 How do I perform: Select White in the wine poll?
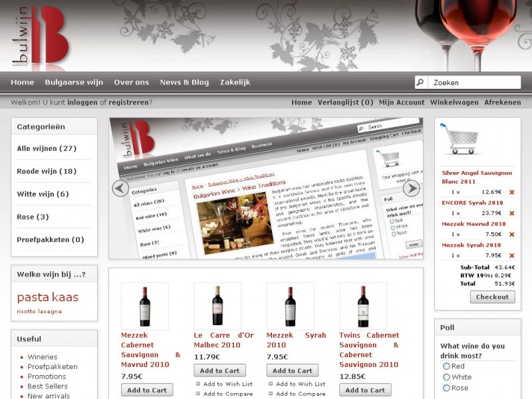[446, 377]
